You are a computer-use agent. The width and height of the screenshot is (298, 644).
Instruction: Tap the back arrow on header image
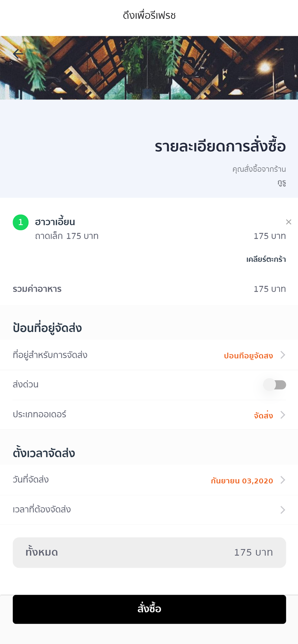coord(18,54)
